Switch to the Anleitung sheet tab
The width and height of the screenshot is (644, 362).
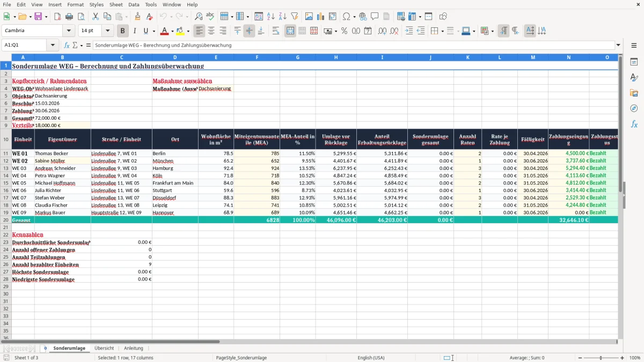coord(134,348)
